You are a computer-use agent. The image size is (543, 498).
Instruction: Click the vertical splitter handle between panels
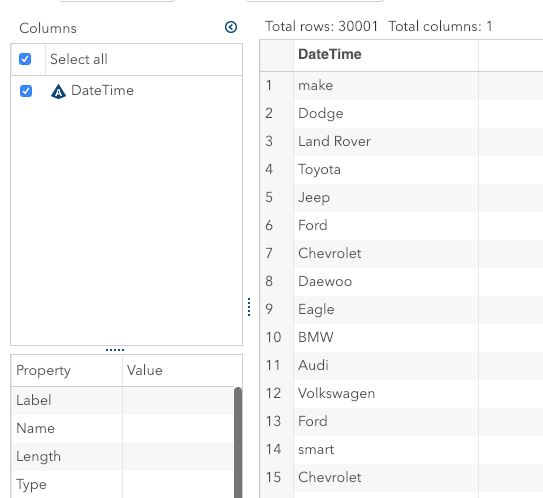[x=249, y=307]
